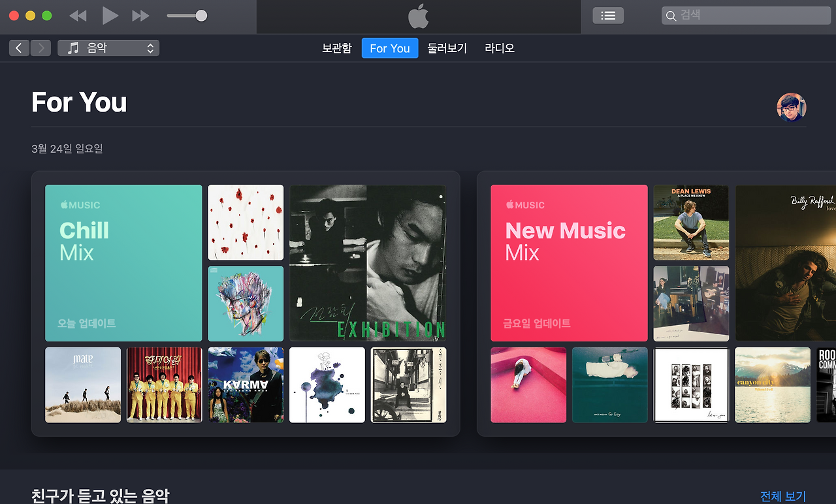Switch to the 라디오 tab
836x504 pixels.
(x=500, y=48)
